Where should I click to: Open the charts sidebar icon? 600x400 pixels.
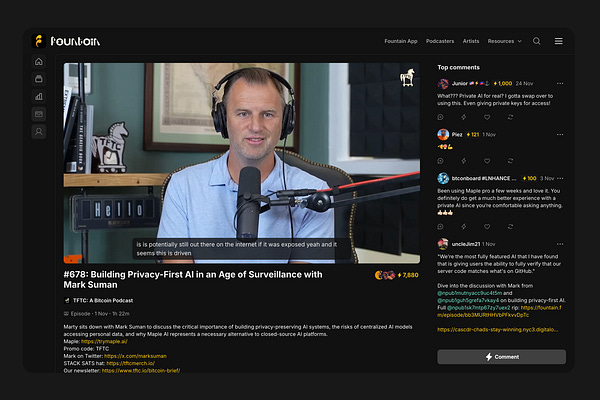[39, 96]
